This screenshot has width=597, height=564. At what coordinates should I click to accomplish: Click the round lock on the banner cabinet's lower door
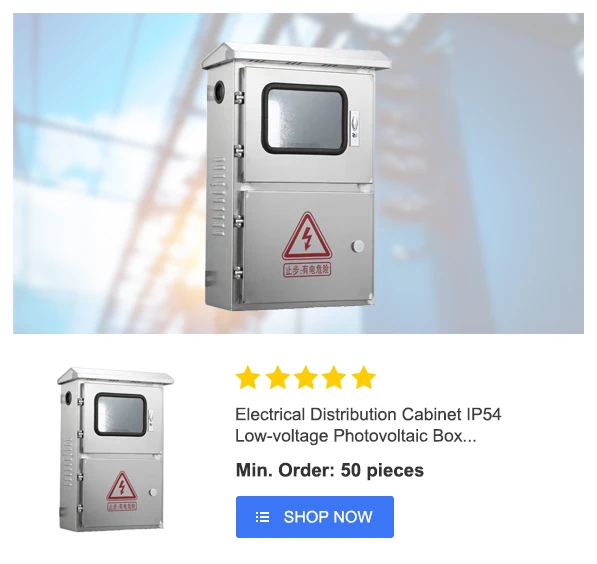(357, 246)
